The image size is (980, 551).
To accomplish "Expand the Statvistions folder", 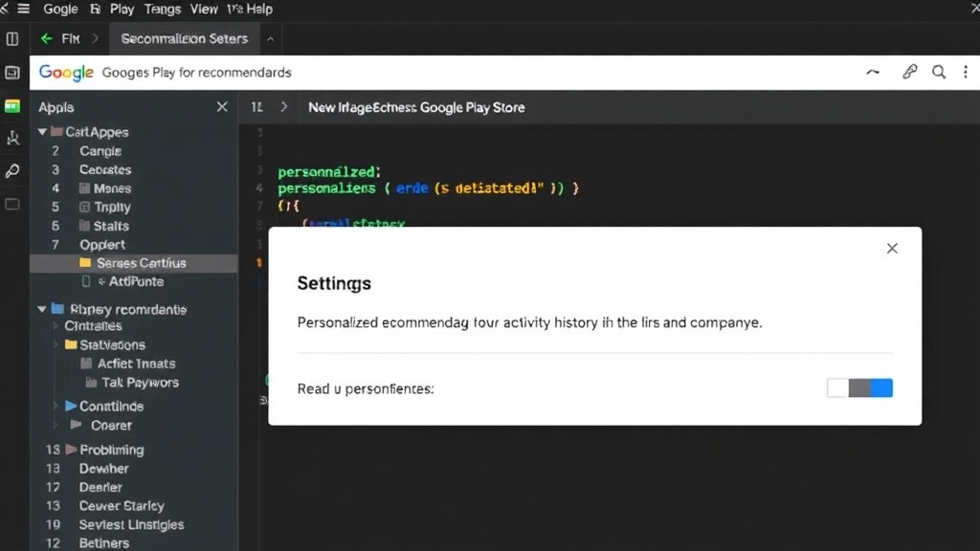I will [x=56, y=344].
